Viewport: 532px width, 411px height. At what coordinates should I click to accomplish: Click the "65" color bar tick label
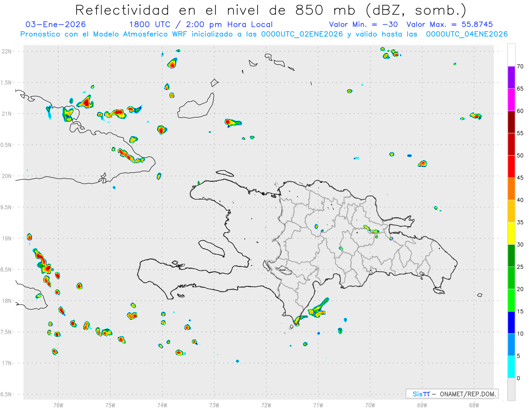(x=520, y=89)
